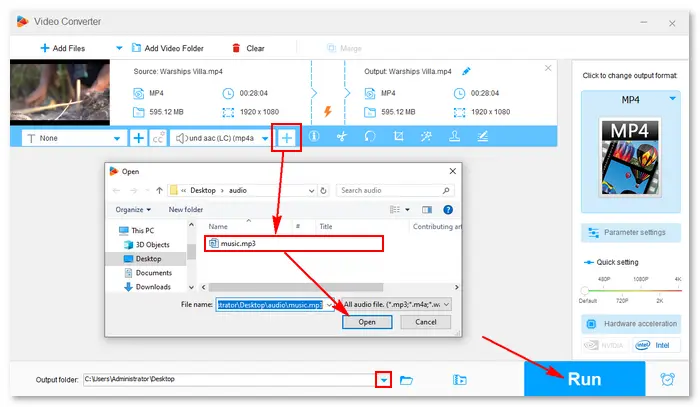Remove the Warships Villa task item

tap(548, 68)
